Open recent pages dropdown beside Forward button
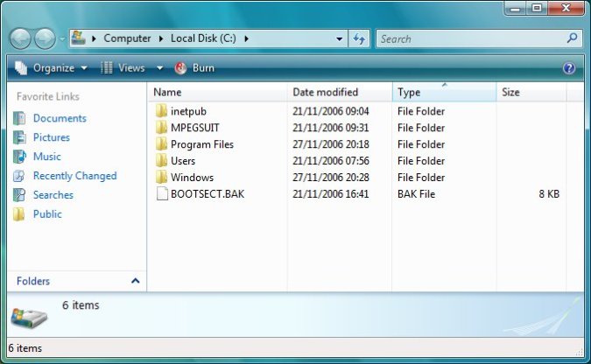This screenshot has height=364, width=591. pyautogui.click(x=62, y=38)
